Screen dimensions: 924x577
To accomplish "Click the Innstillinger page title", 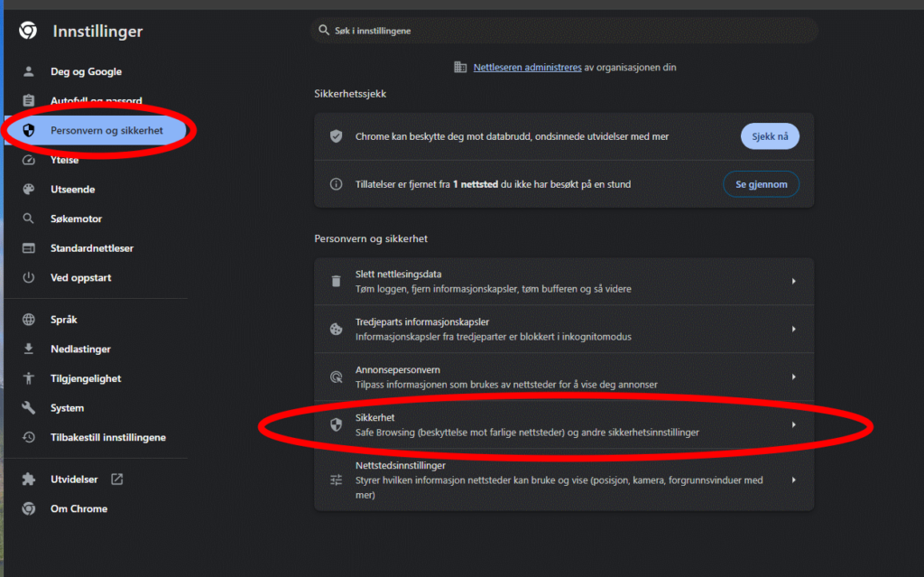I will pos(97,32).
